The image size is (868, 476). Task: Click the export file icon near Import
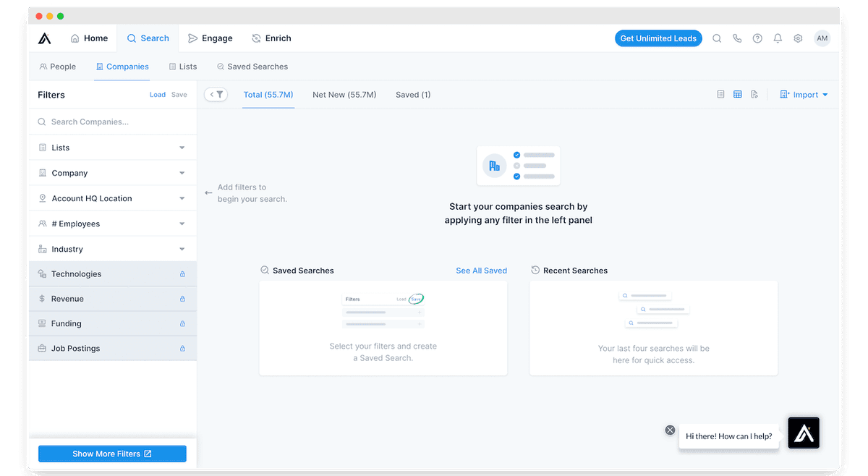coord(754,94)
